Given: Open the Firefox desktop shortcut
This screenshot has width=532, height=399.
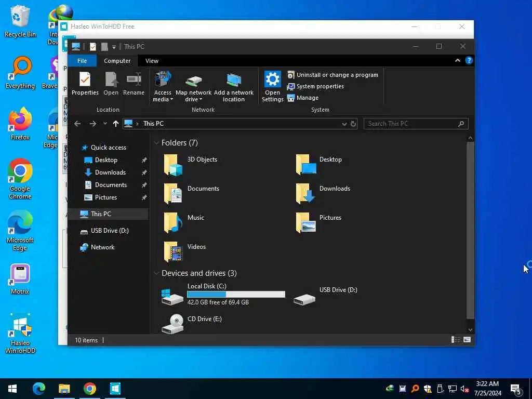Looking at the screenshot, I should coord(20,124).
